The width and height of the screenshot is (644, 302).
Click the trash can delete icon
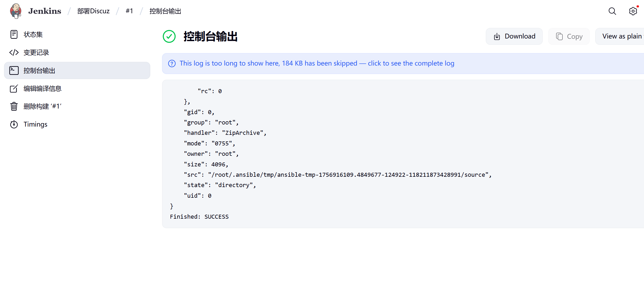coord(14,106)
